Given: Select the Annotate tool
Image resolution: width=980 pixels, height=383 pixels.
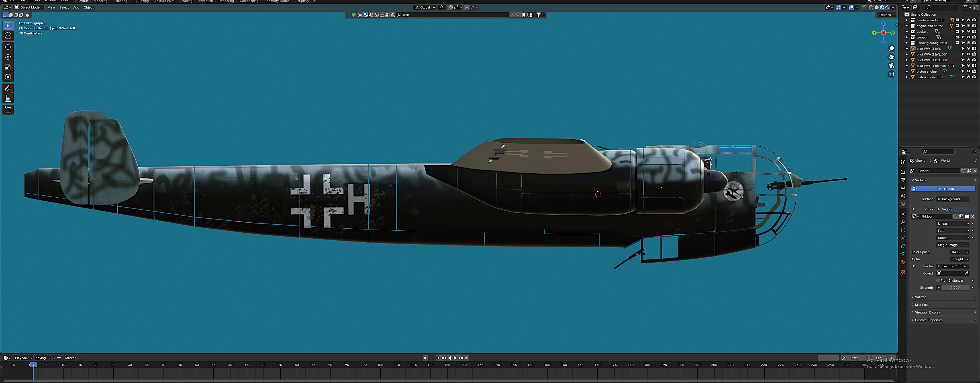Looking at the screenshot, I should 8,88.
